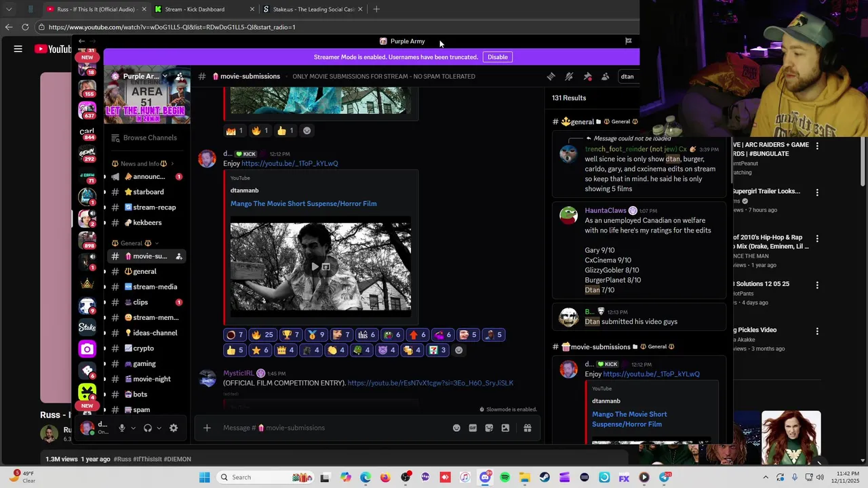The width and height of the screenshot is (868, 488).
Task: Open bots channel
Action: click(x=147, y=394)
